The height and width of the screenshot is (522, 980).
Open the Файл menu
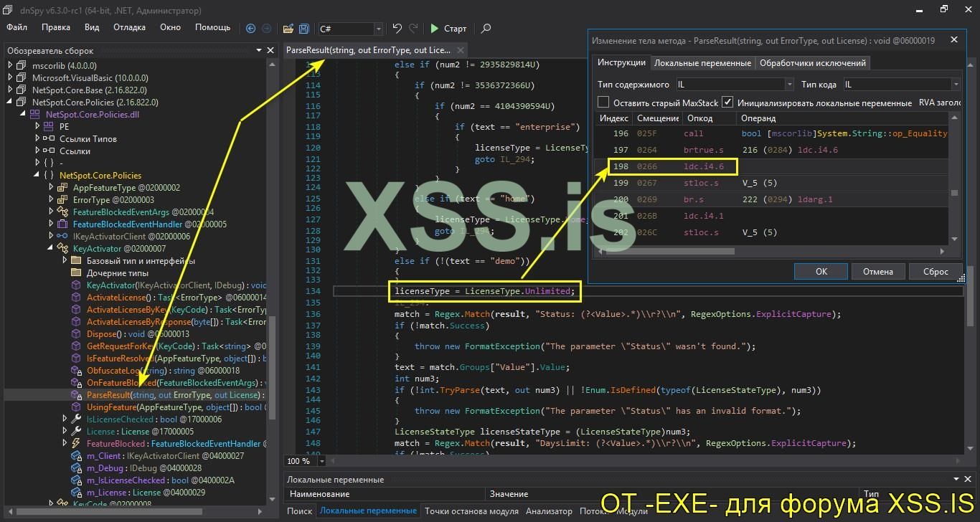[17, 28]
